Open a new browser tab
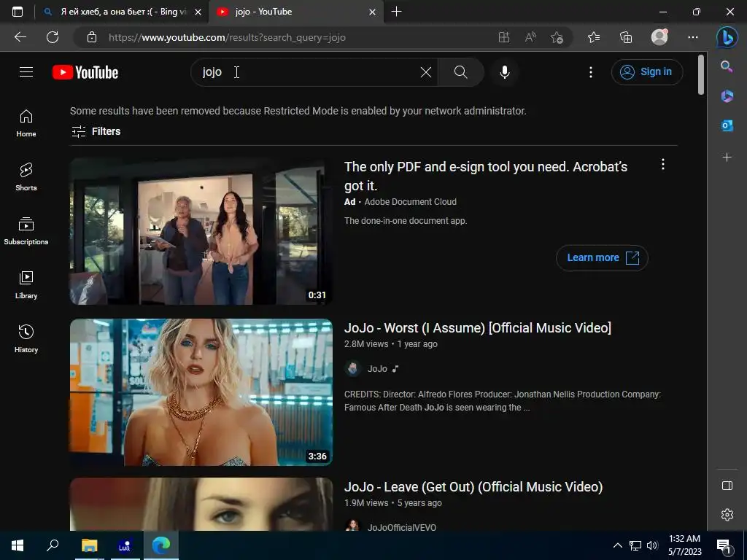This screenshot has width=747, height=560. click(396, 12)
